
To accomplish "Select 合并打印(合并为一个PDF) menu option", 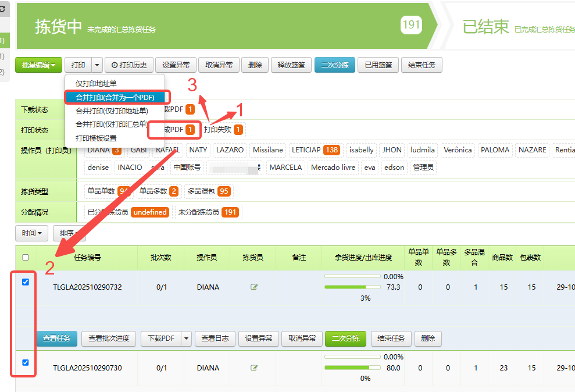I will click(x=115, y=97).
